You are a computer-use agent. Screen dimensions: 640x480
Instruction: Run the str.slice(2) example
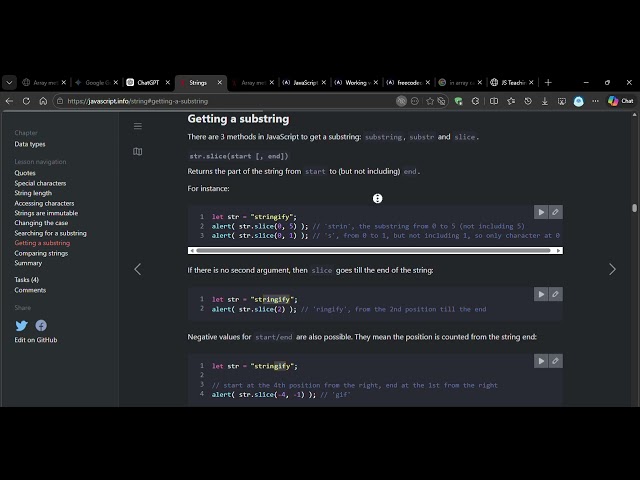pos(541,294)
